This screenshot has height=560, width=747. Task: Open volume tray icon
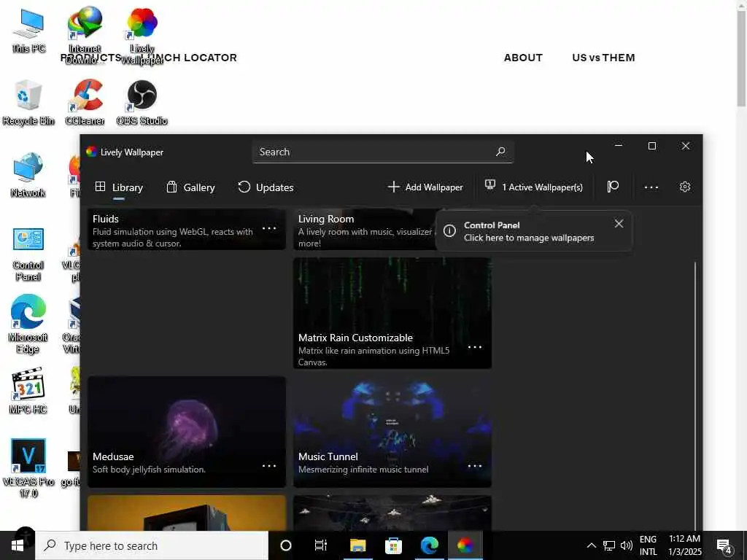[627, 545]
